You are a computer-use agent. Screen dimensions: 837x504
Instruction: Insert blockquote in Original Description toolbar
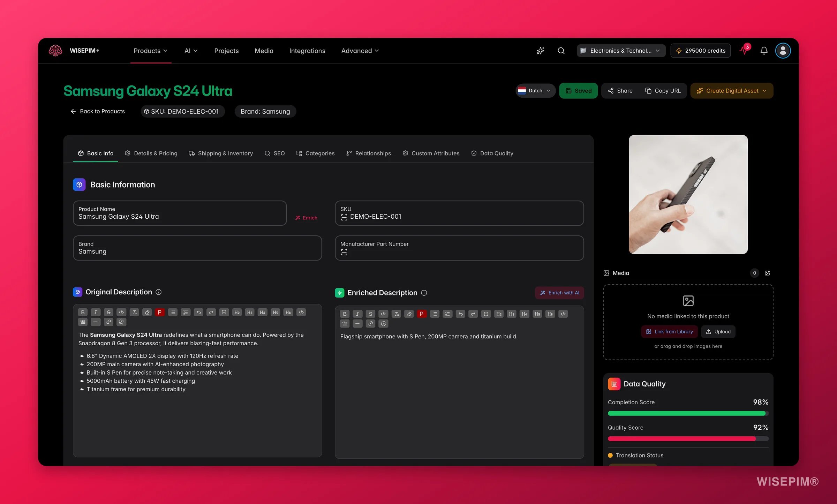point(83,322)
